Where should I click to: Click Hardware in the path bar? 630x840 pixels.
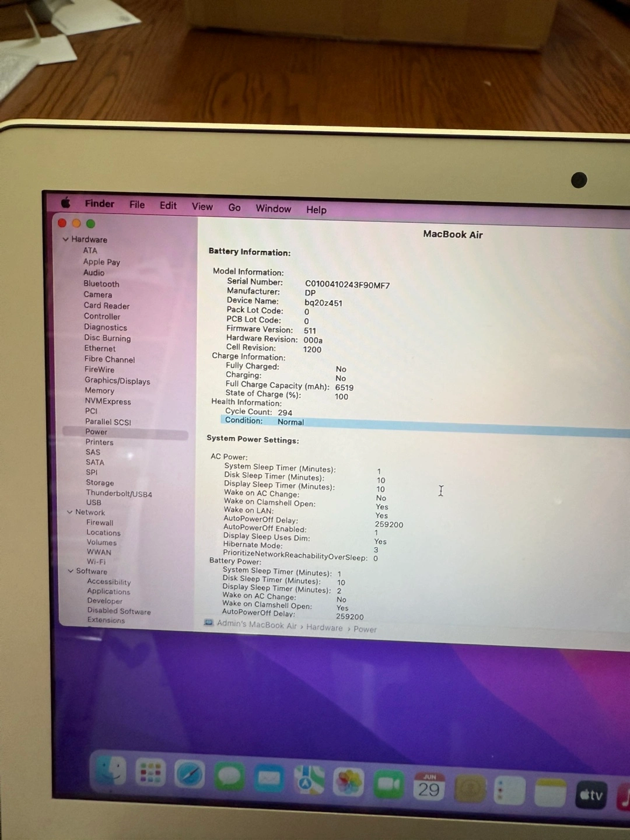[324, 628]
